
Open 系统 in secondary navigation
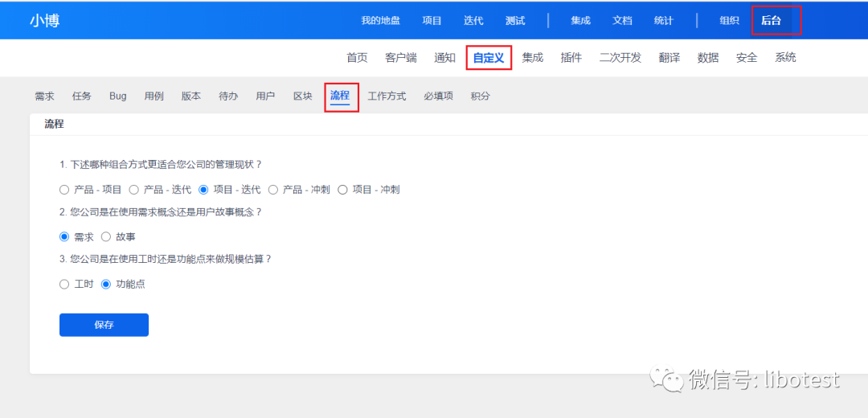point(785,58)
